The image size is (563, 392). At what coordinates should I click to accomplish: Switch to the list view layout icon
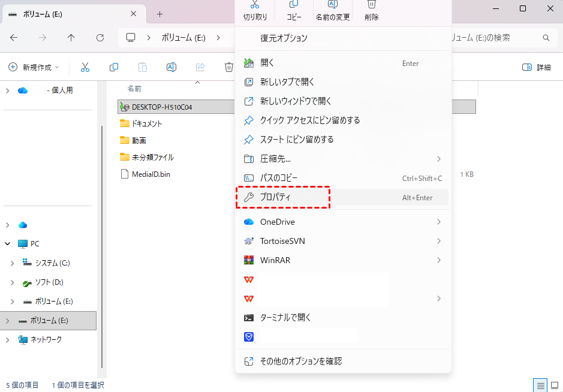click(x=540, y=385)
